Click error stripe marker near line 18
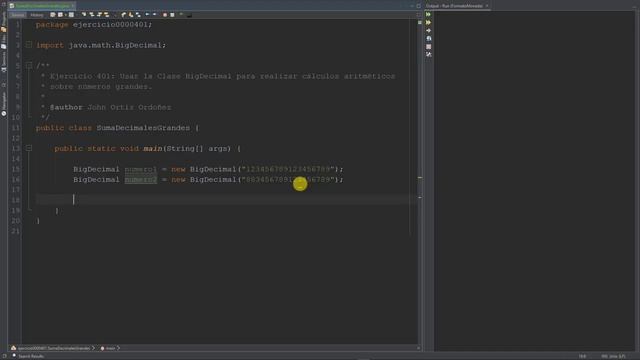This screenshot has height=360, width=640. click(x=420, y=198)
